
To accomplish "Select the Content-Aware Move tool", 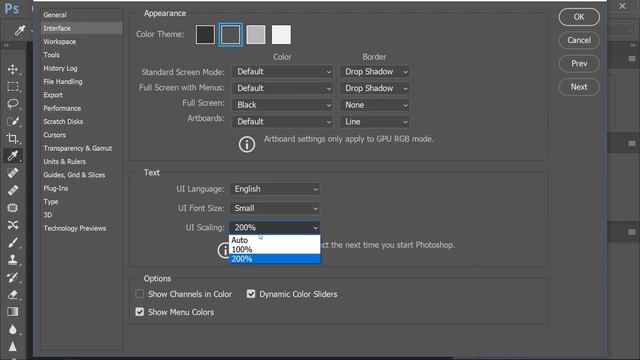I will pyautogui.click(x=13, y=225).
